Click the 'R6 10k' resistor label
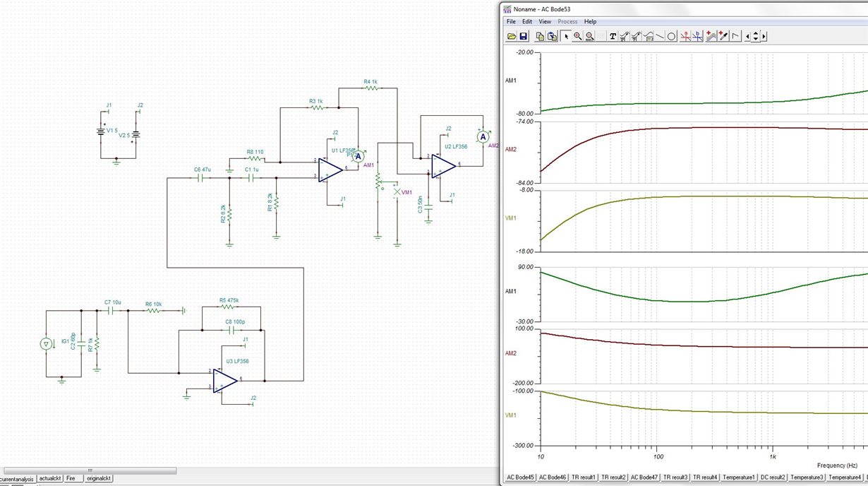 click(153, 304)
